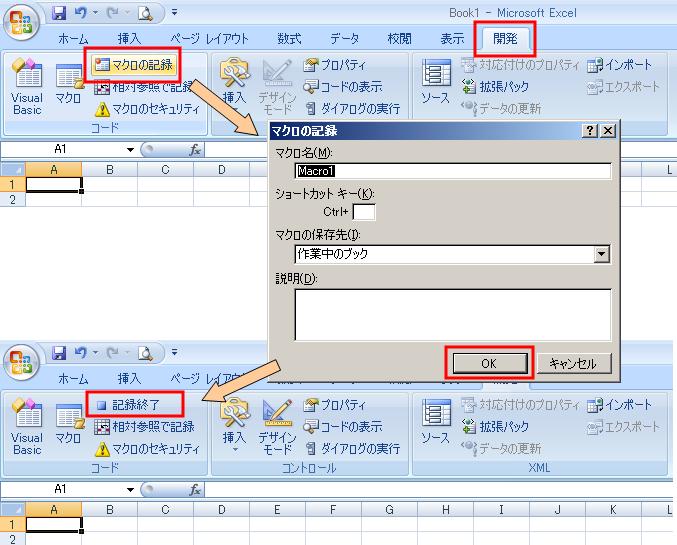Click the マクロ名 text field

452,171
